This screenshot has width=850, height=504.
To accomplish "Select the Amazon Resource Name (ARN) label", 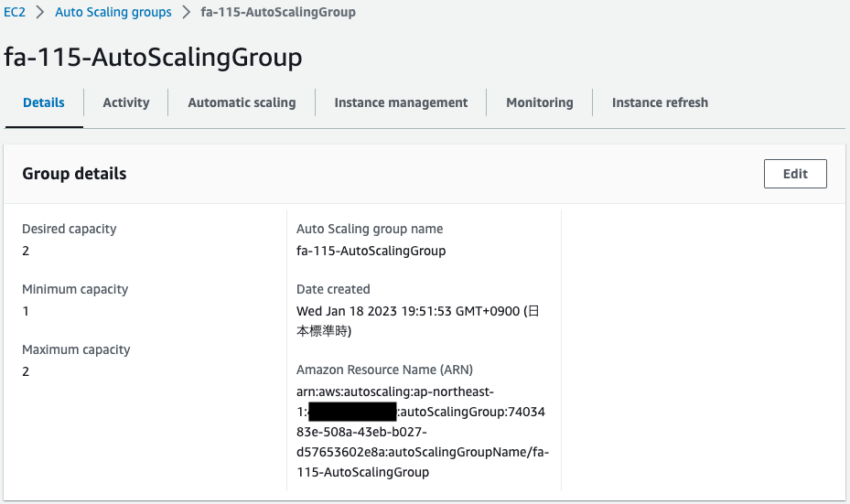I will 385,370.
